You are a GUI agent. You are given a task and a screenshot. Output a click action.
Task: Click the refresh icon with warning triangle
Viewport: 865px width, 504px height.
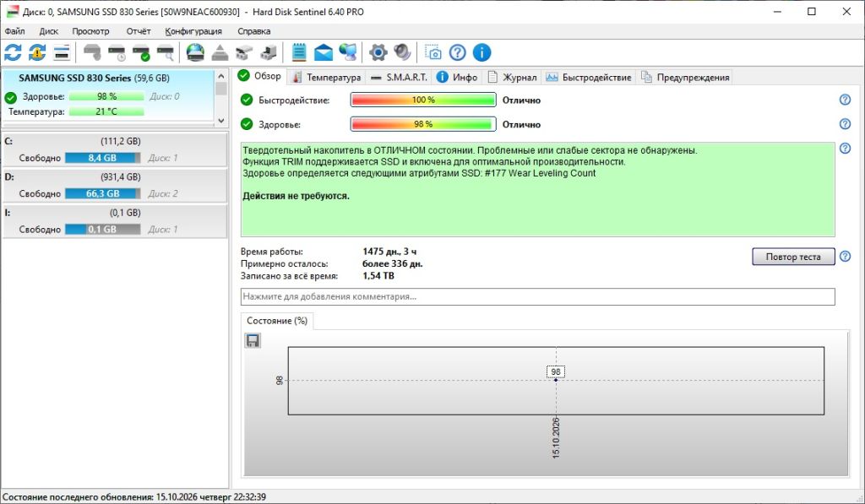[37, 53]
